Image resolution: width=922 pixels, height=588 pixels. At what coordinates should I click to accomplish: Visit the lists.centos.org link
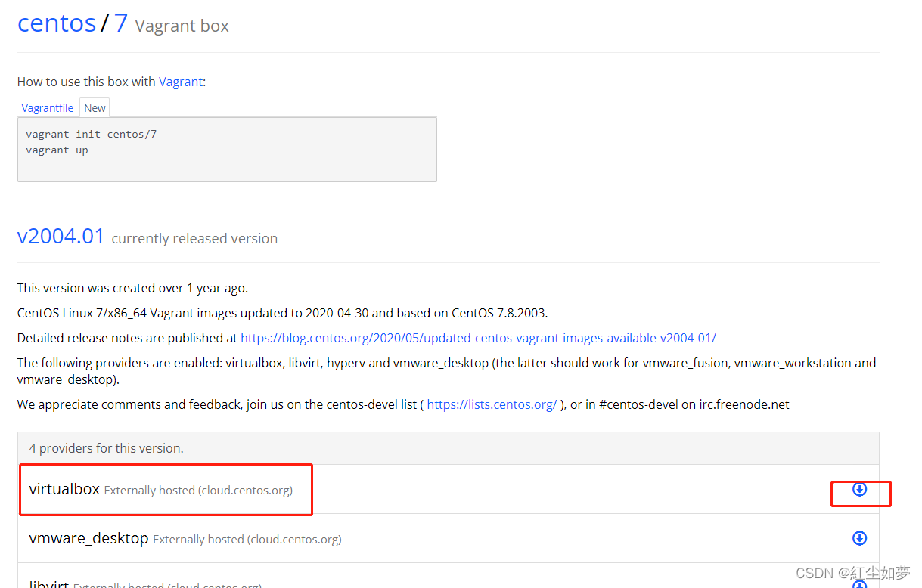pyautogui.click(x=492, y=404)
